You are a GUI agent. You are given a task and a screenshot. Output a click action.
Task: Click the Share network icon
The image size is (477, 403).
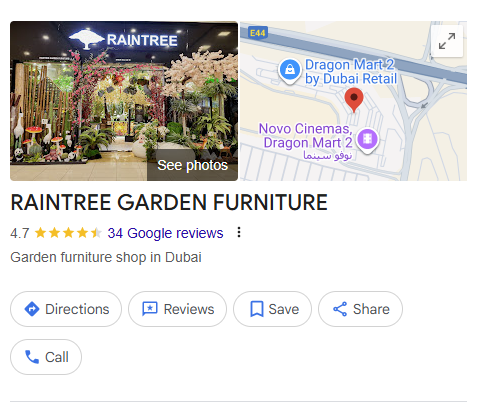(x=340, y=309)
